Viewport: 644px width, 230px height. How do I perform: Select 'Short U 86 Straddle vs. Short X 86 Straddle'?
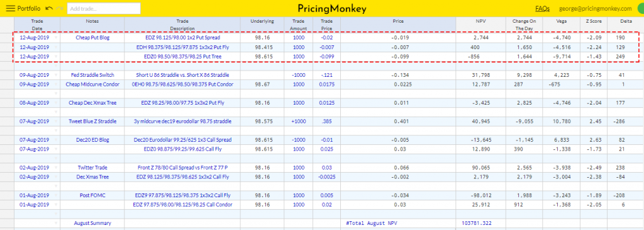coord(182,75)
